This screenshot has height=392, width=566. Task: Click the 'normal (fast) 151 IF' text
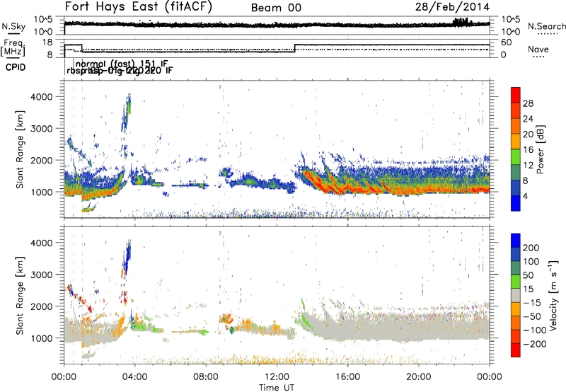tap(122, 64)
